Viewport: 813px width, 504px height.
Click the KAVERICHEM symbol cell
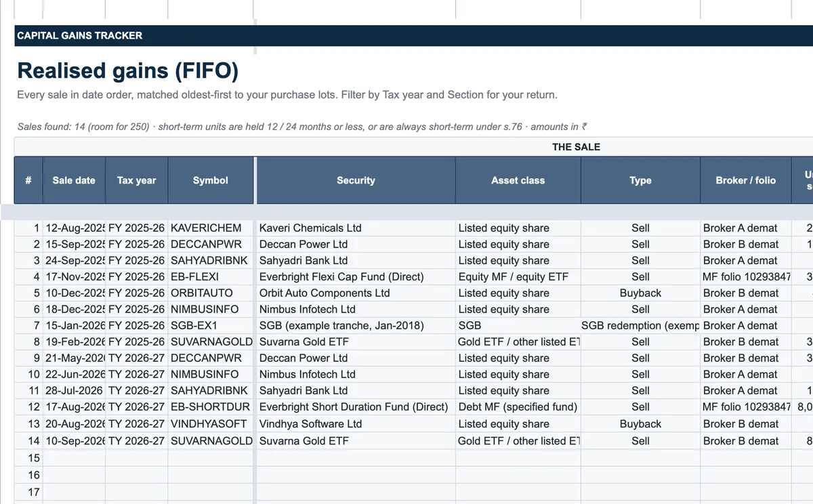tap(211, 228)
